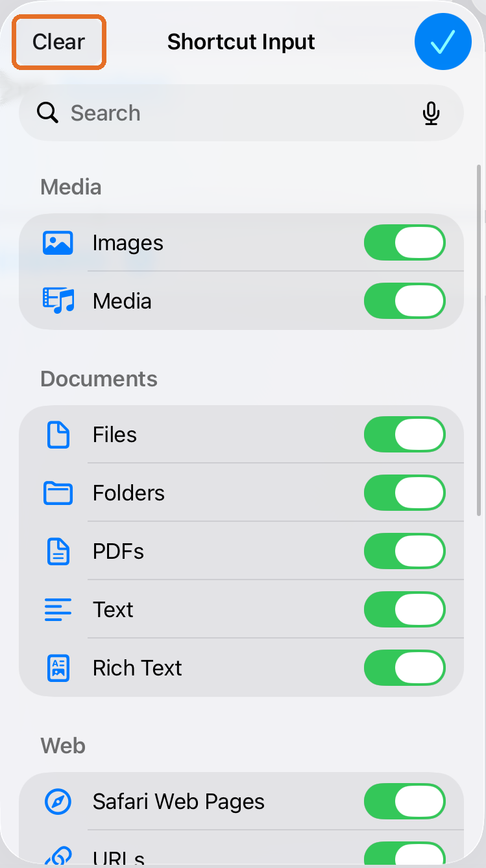486x868 pixels.
Task: Select the Safari Web Pages label
Action: pyautogui.click(x=178, y=802)
